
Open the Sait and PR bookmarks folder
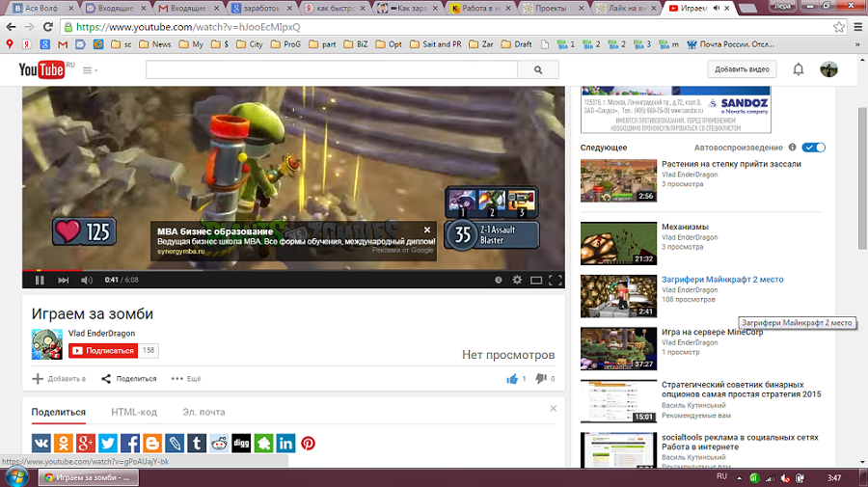point(436,44)
